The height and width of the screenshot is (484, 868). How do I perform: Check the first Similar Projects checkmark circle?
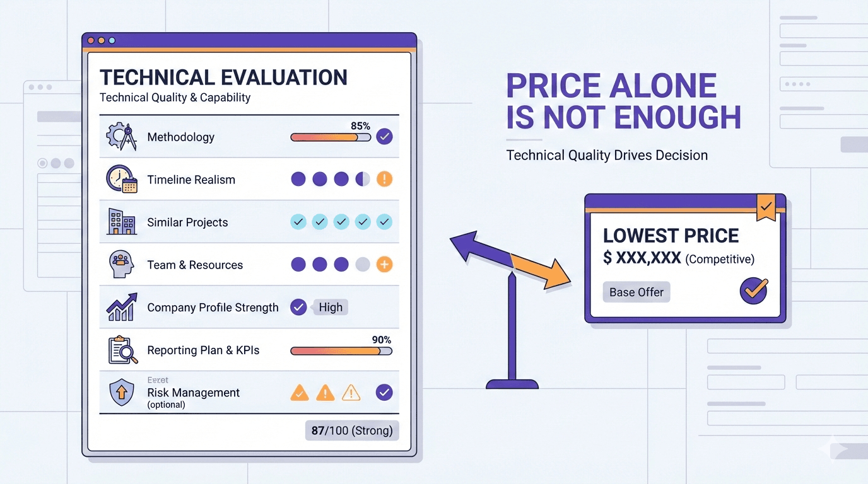click(x=298, y=222)
